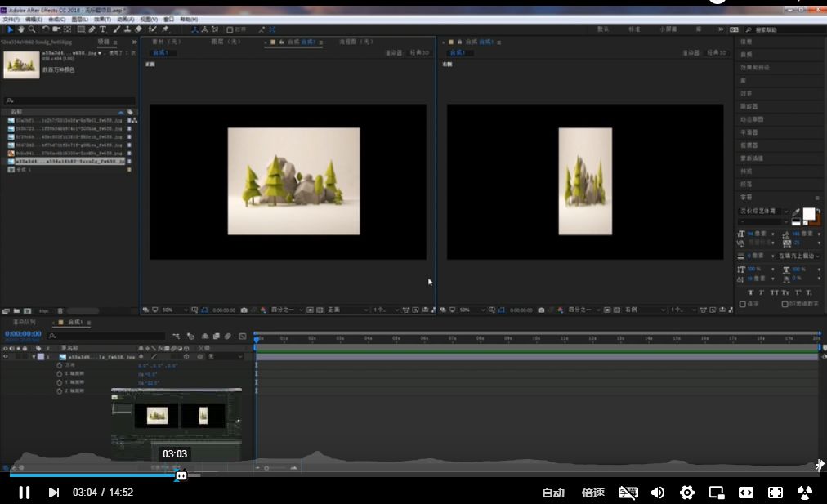
Task: Select the Unified Camera tool
Action: [x=56, y=29]
